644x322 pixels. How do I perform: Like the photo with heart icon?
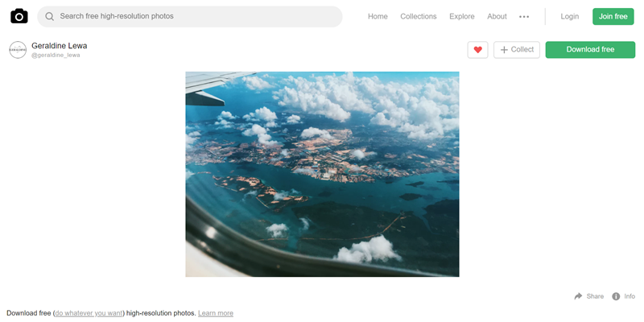pyautogui.click(x=477, y=50)
